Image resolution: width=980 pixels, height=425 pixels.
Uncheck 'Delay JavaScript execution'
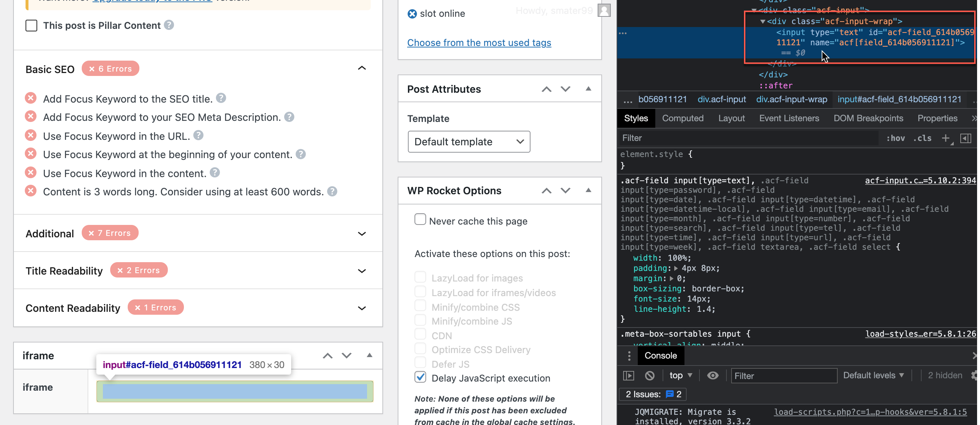(x=420, y=377)
